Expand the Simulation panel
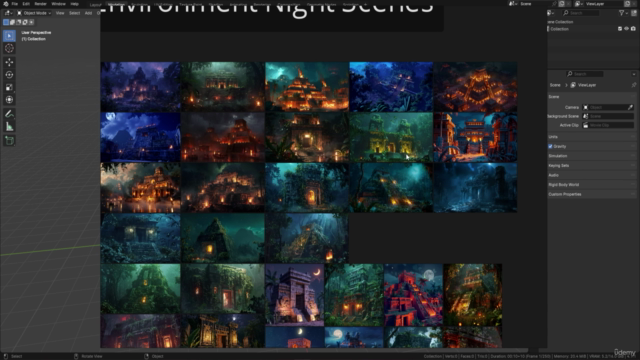The width and height of the screenshot is (640, 360). pyautogui.click(x=591, y=156)
